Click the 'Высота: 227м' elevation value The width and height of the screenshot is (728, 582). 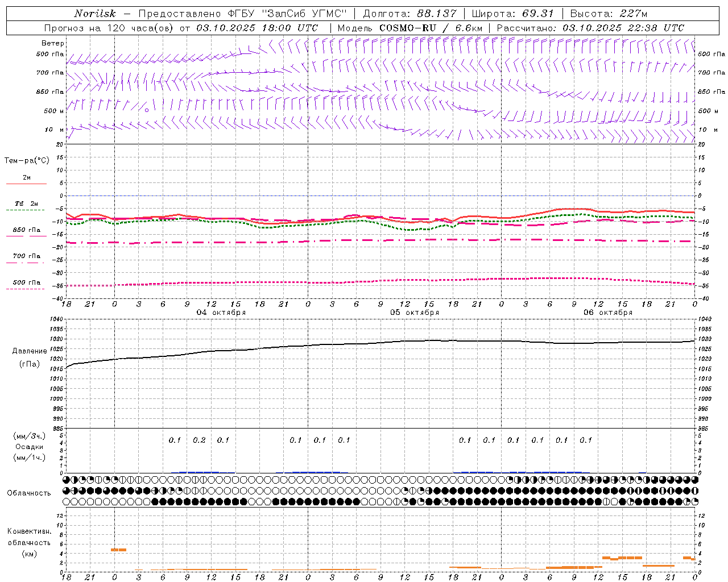tap(609, 14)
